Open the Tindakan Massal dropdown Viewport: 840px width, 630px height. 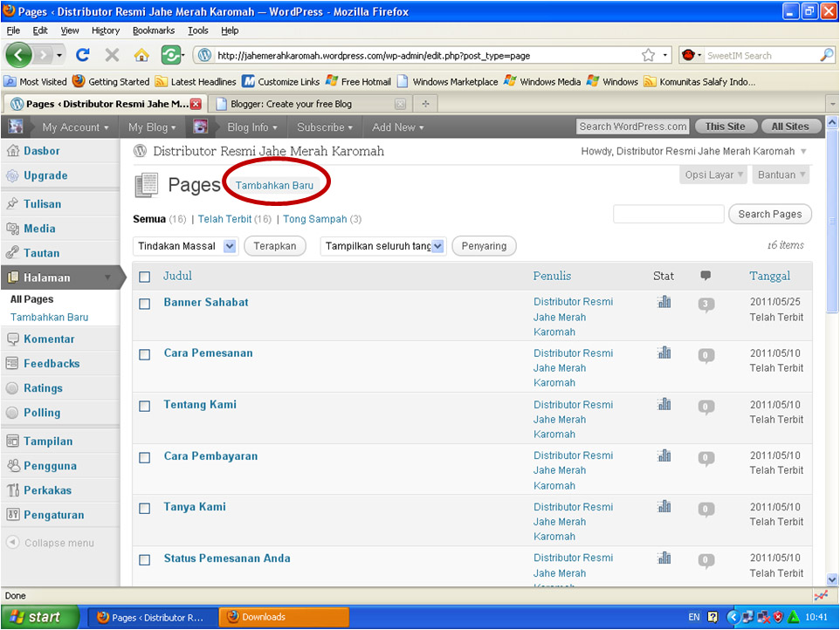pyautogui.click(x=185, y=246)
